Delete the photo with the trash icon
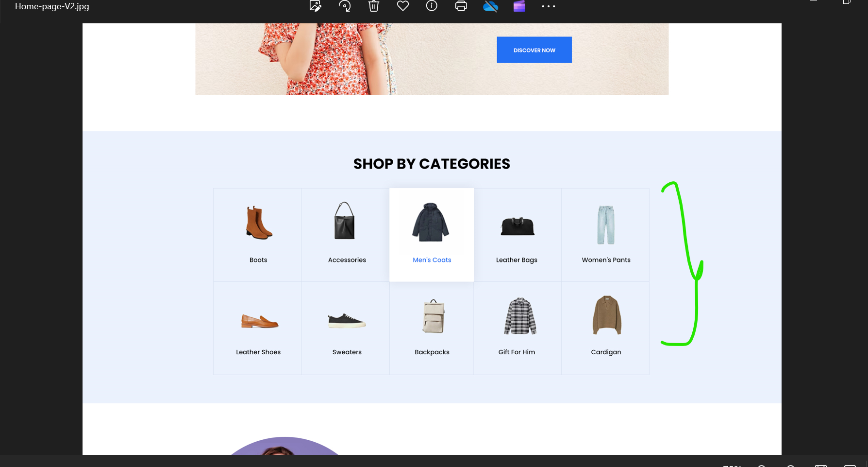Image resolution: width=868 pixels, height=467 pixels. [374, 6]
